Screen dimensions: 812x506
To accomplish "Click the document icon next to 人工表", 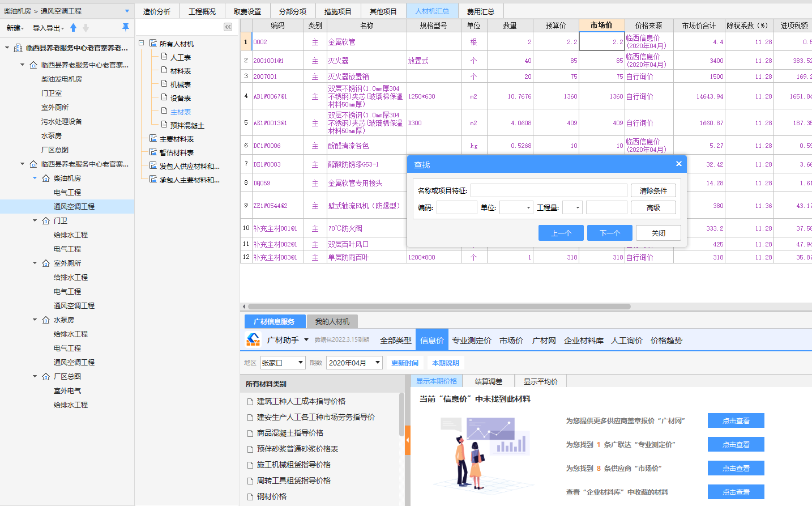I will [x=164, y=57].
